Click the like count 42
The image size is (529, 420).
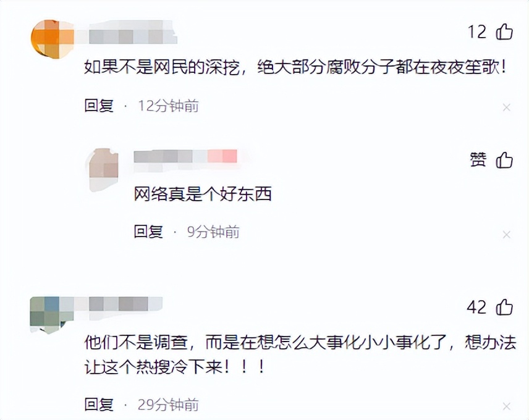point(476,308)
